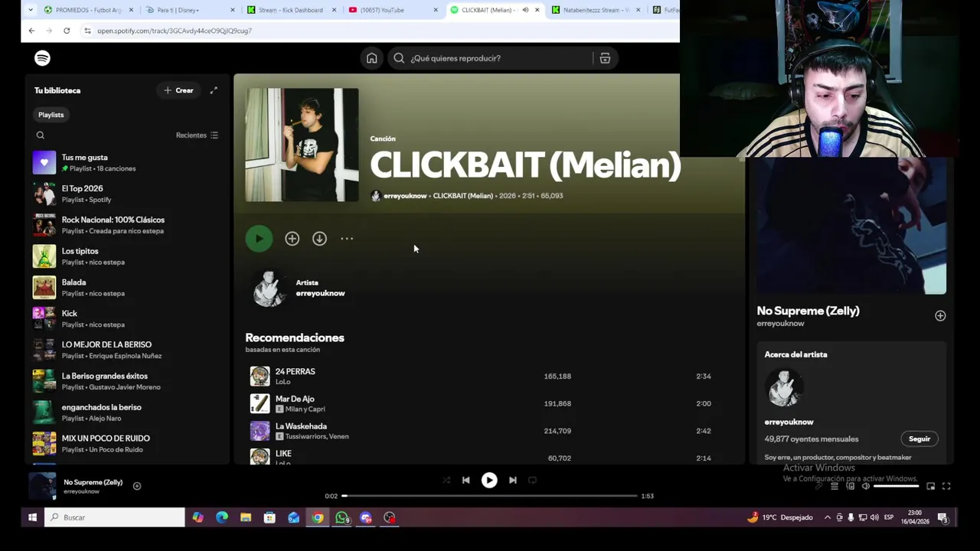Viewport: 980px width, 551px height.
Task: Enter full screen with the player icon
Action: pyautogui.click(x=946, y=486)
